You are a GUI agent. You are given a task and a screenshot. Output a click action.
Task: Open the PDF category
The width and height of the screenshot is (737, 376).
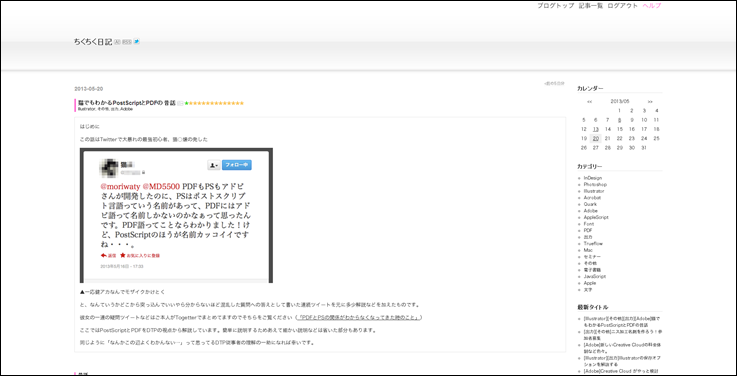pos(588,231)
